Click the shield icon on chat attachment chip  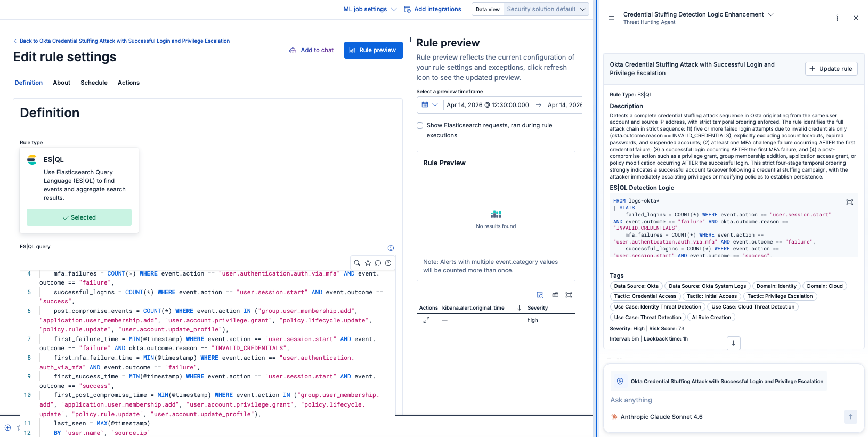tap(620, 382)
